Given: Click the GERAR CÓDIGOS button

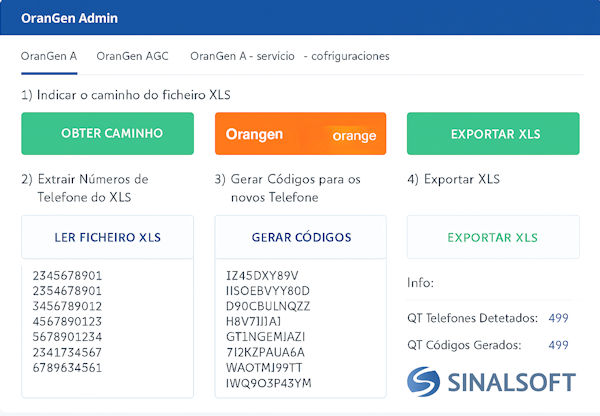Looking at the screenshot, I should click(x=301, y=237).
